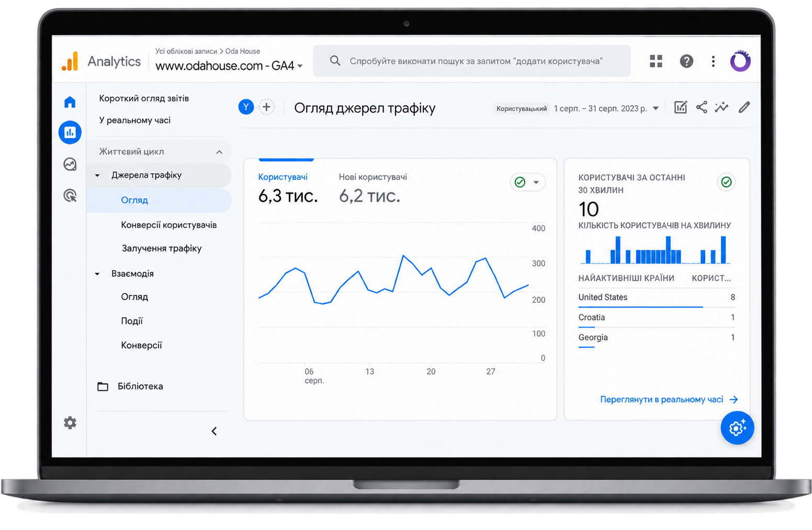This screenshot has height=530, width=812.
Task: Click the realtime card green check status
Action: (726, 182)
